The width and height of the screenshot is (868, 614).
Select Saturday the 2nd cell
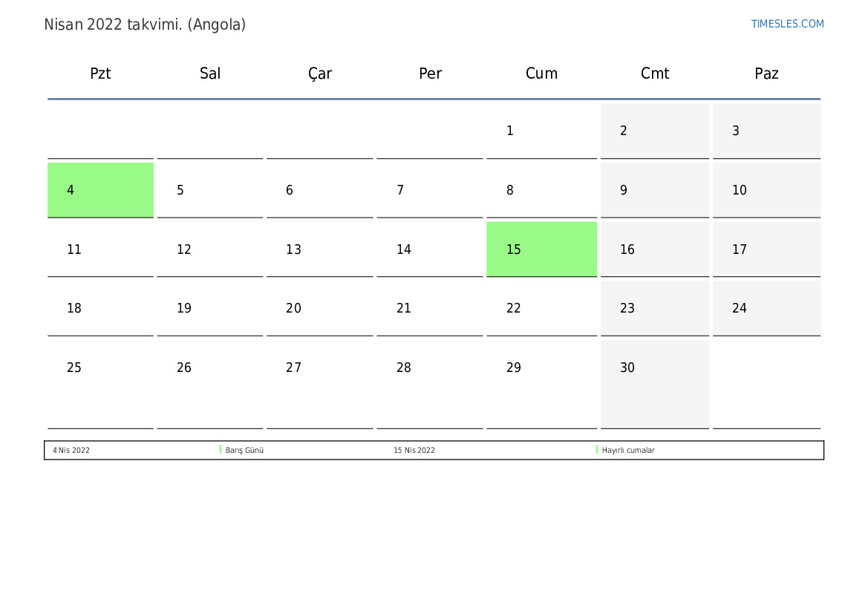pos(654,131)
